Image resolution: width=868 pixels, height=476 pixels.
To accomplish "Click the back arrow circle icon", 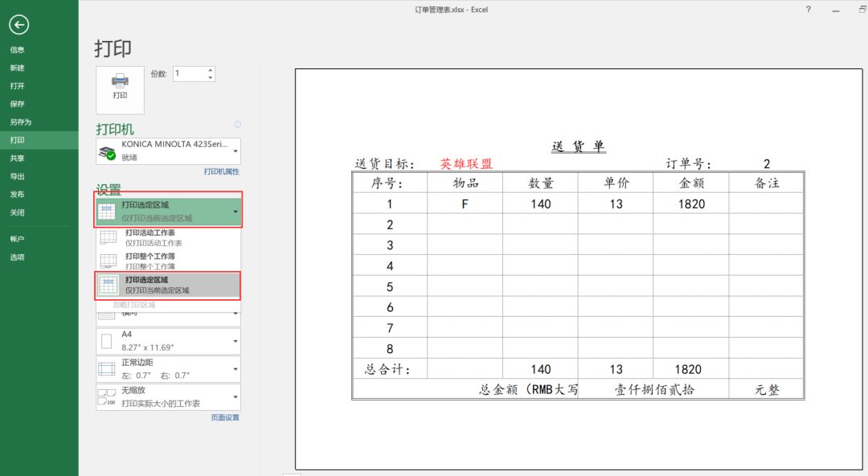I will (18, 24).
